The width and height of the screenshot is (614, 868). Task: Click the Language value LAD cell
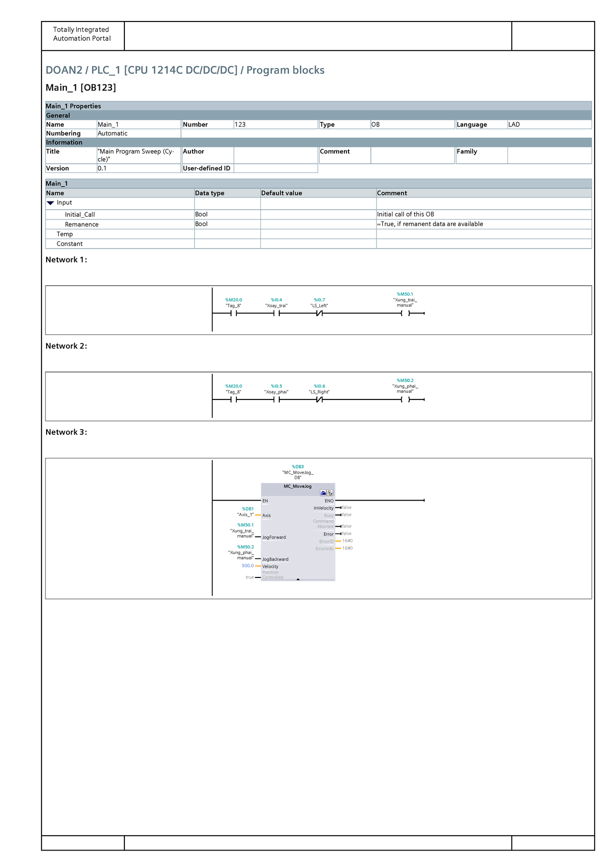coord(550,124)
